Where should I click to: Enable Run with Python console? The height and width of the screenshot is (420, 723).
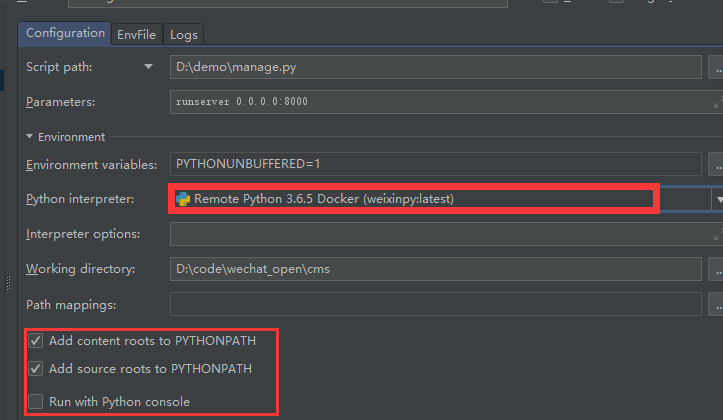point(36,402)
